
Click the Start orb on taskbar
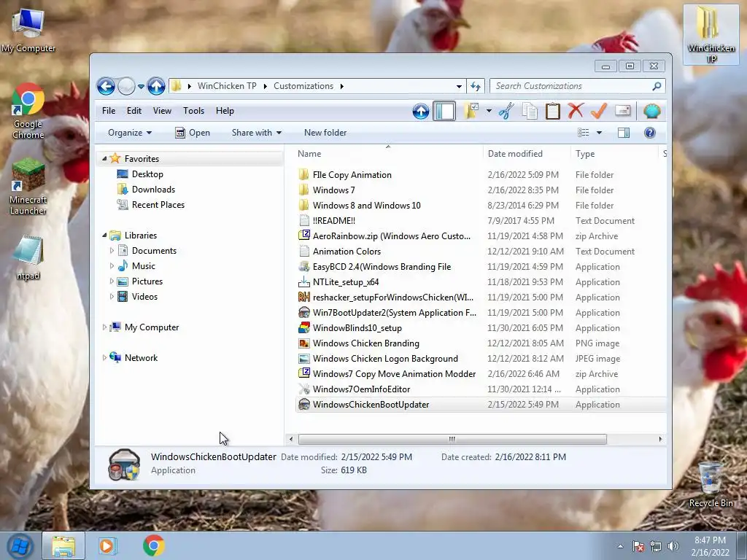20,545
